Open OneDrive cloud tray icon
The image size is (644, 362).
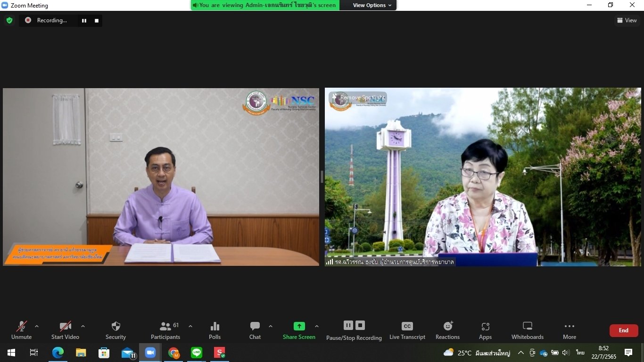544,353
